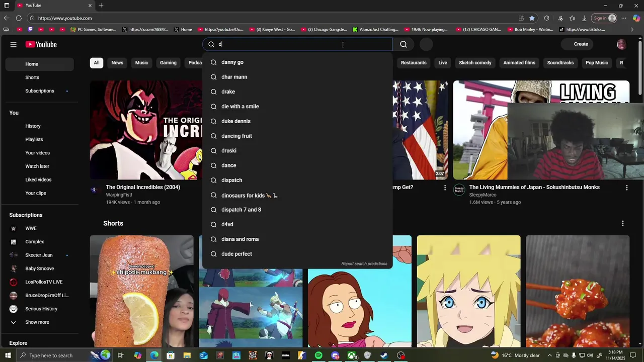Open the YouTube guide hamburger menu

pyautogui.click(x=14, y=44)
